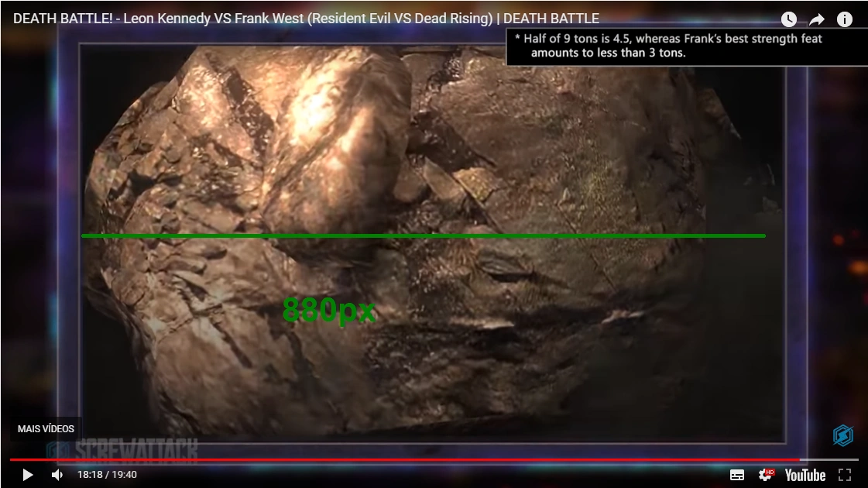Screen dimensions: 868x488
Task: Open the DEATH BATTLE video title link
Action: (x=306, y=19)
